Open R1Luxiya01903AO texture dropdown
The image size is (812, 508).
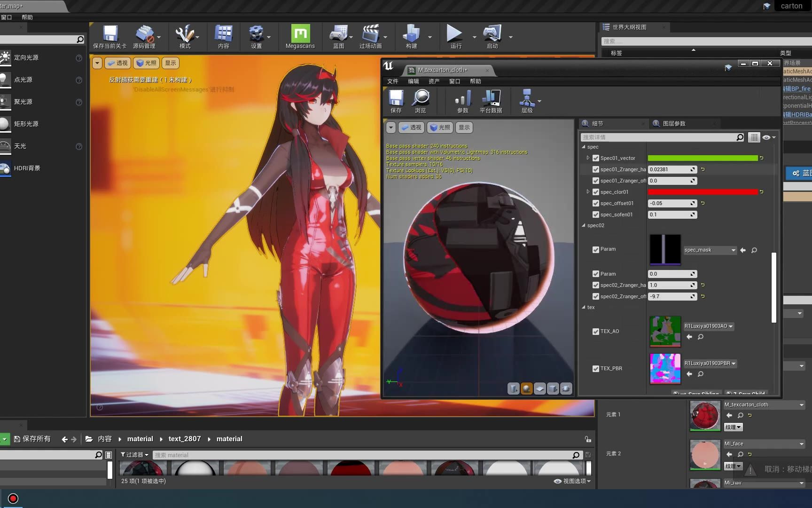tap(709, 326)
